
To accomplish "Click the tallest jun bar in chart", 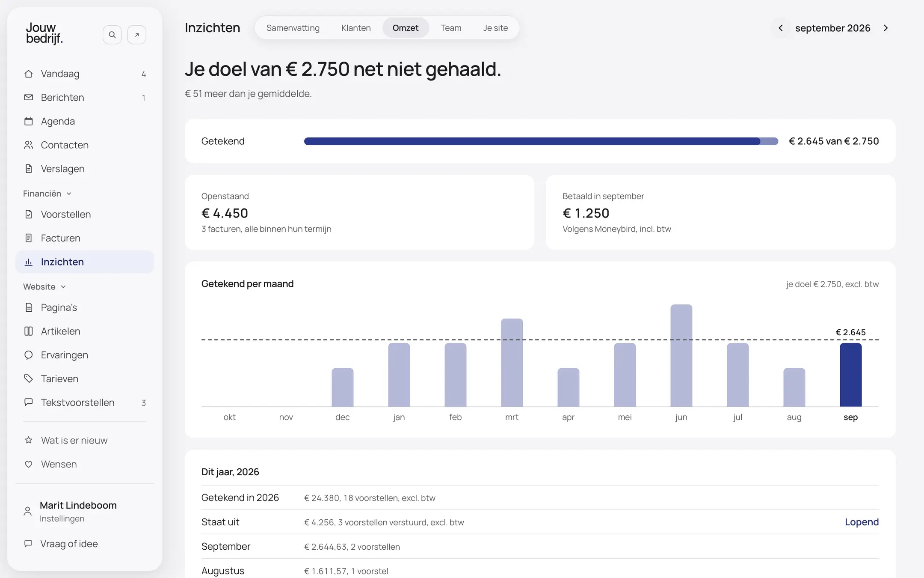I will 681,355.
